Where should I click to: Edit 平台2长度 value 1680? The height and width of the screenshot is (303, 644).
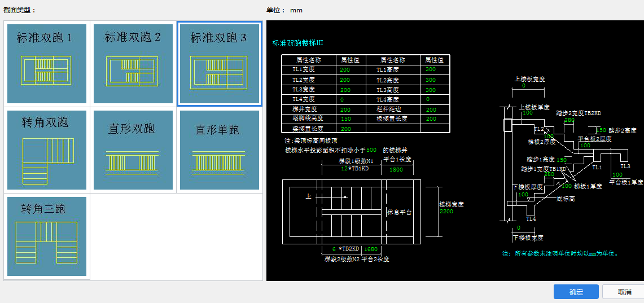click(x=371, y=249)
